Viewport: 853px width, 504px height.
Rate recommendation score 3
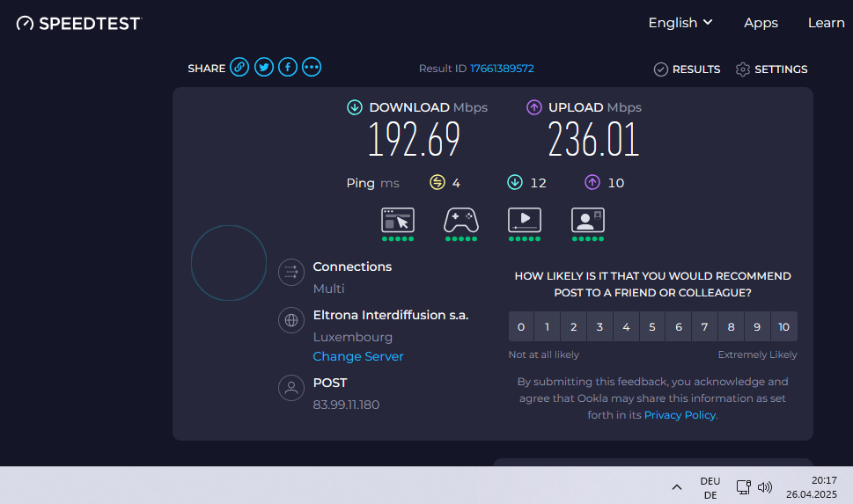click(599, 326)
